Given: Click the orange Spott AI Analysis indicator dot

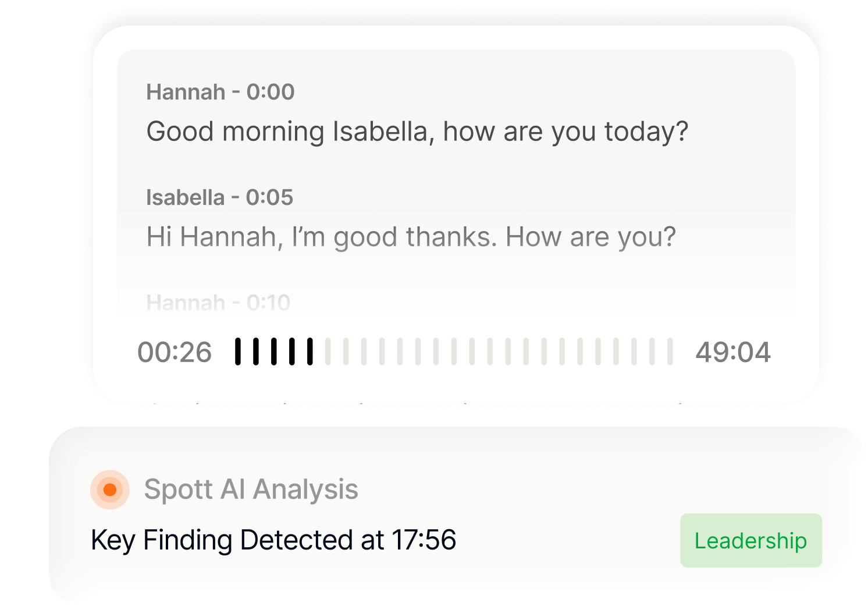Looking at the screenshot, I should [x=111, y=490].
